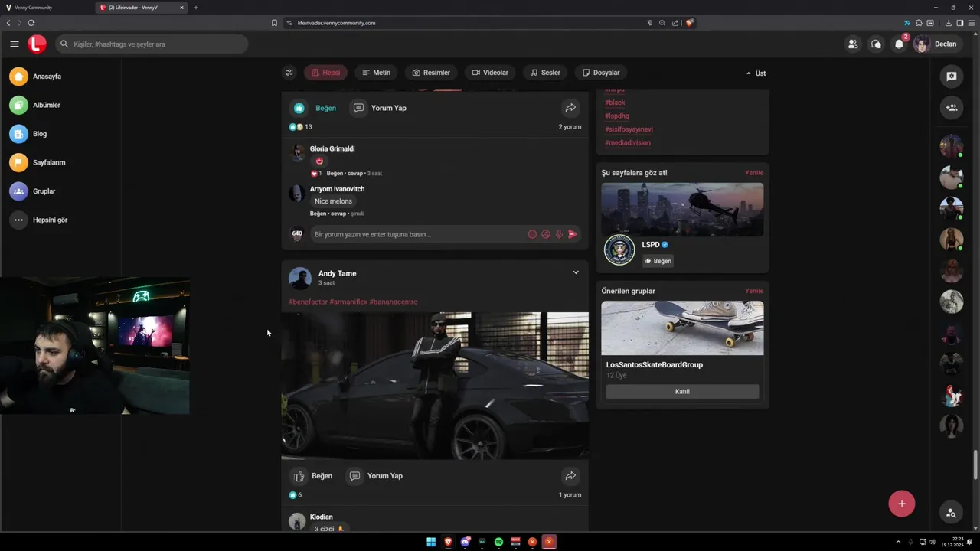Click Yorum Yap on the top post
This screenshot has width=980, height=551.
(379, 108)
